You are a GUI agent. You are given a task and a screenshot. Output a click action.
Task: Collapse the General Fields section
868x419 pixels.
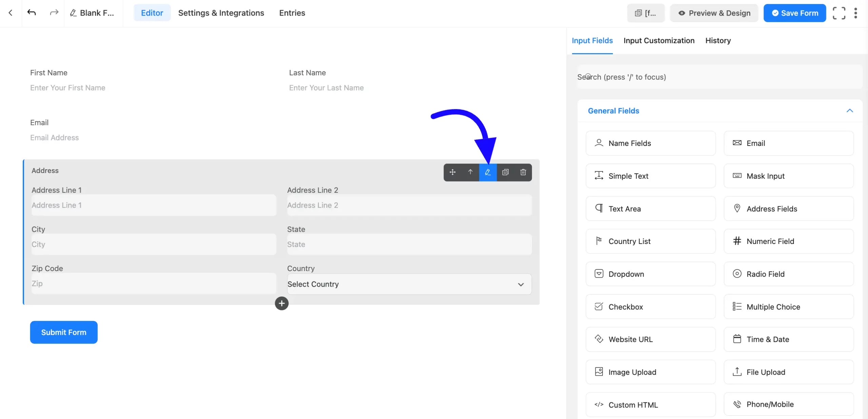click(x=849, y=111)
